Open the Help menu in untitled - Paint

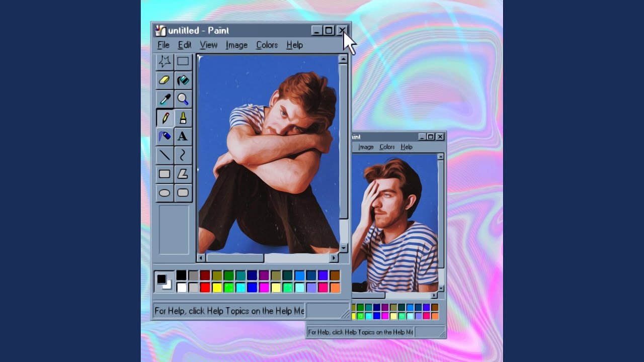pyautogui.click(x=294, y=45)
